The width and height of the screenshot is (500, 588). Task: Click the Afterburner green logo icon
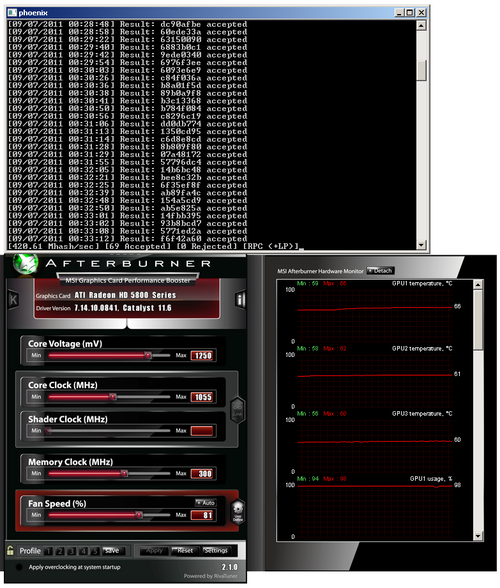[25, 264]
